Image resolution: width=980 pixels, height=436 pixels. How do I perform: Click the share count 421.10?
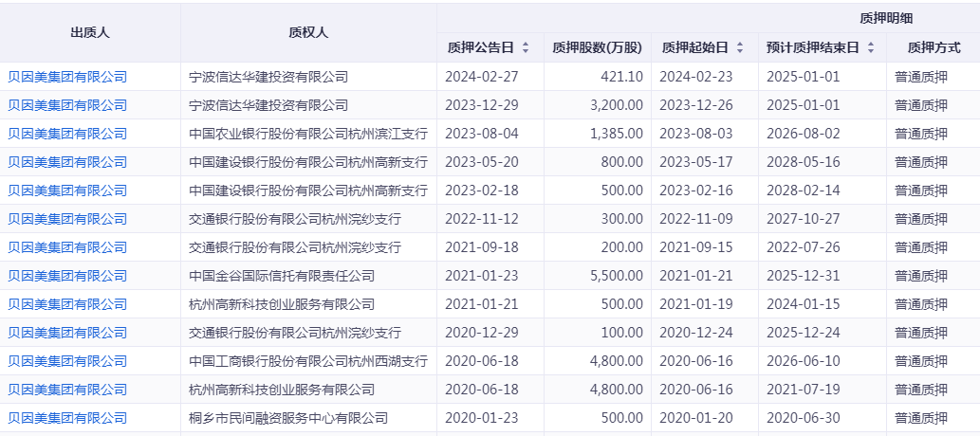(x=622, y=77)
